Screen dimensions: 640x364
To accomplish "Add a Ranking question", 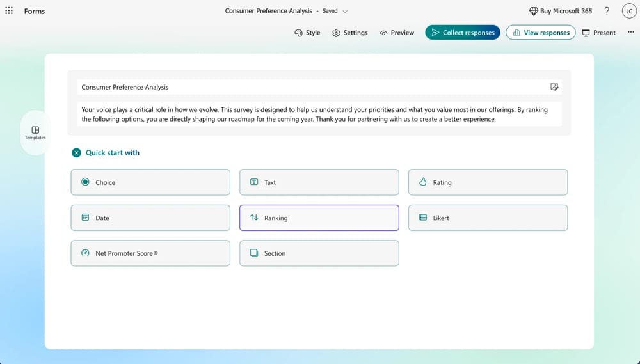I will [319, 218].
